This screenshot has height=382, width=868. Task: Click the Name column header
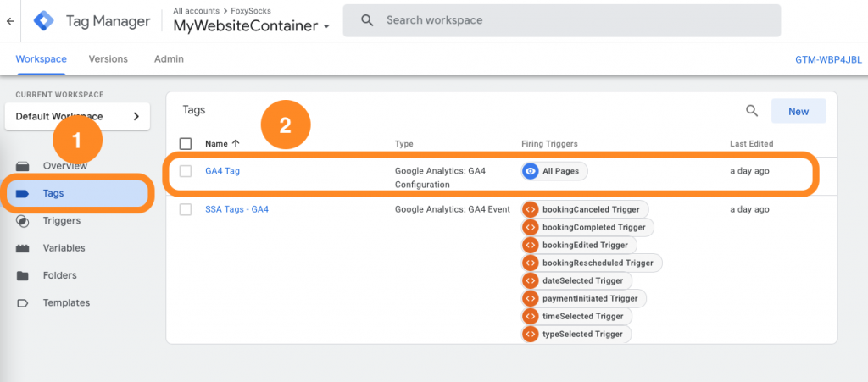pos(216,144)
